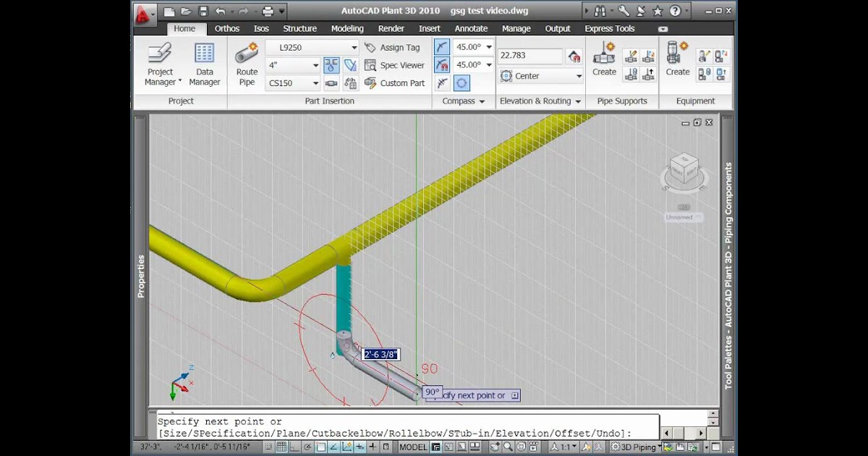The image size is (868, 456).
Task: Open the 4" pipe size dropdown
Action: tap(315, 65)
